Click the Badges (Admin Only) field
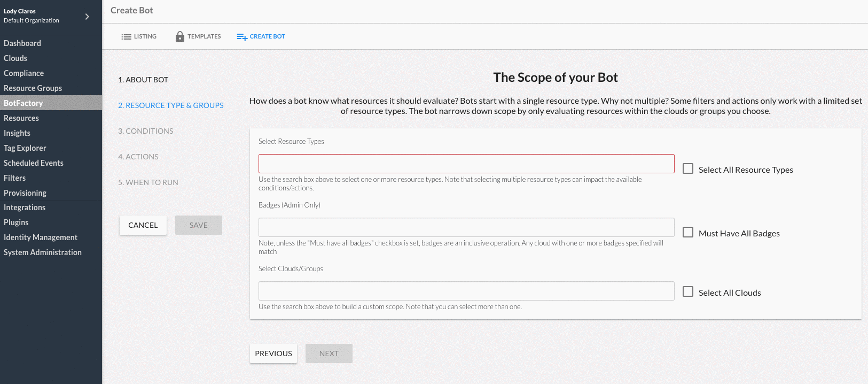This screenshot has width=868, height=384. click(466, 227)
